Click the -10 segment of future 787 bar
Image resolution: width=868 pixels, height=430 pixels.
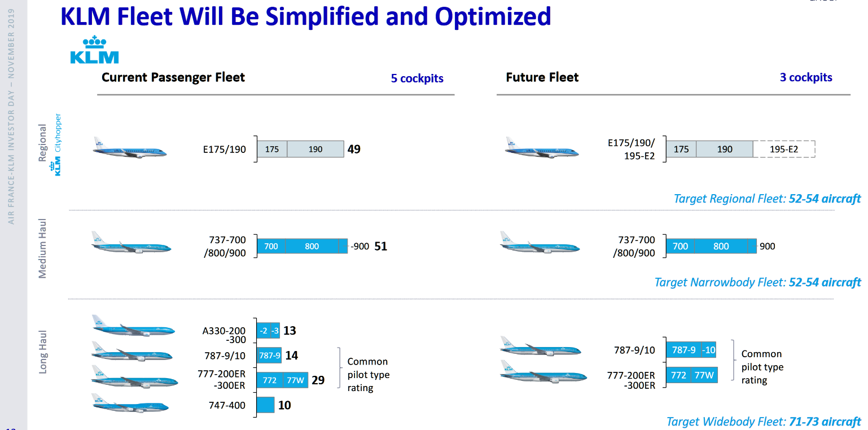pyautogui.click(x=708, y=350)
